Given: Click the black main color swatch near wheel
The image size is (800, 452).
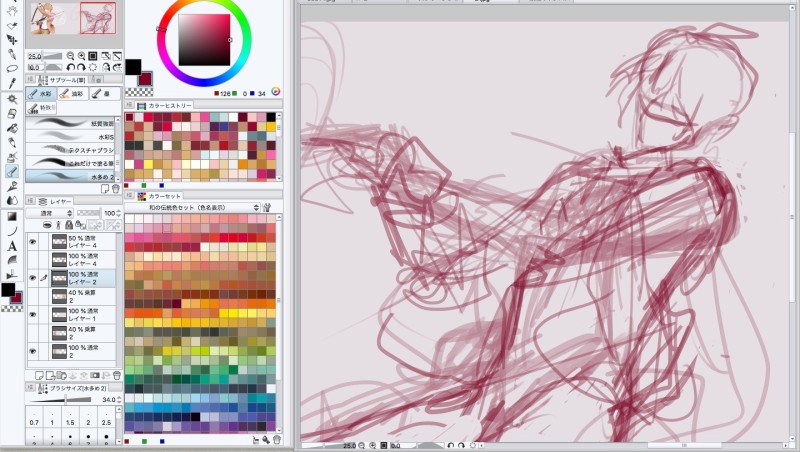Looking at the screenshot, I should pos(133,67).
